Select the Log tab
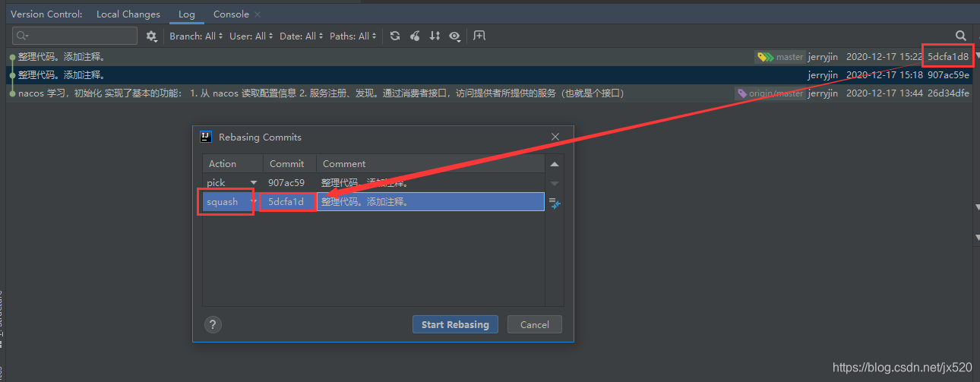Viewport: 980px width, 382px height. (x=187, y=14)
